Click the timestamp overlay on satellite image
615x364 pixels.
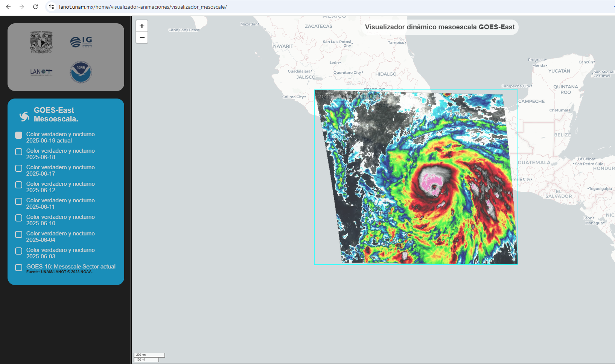point(348,97)
